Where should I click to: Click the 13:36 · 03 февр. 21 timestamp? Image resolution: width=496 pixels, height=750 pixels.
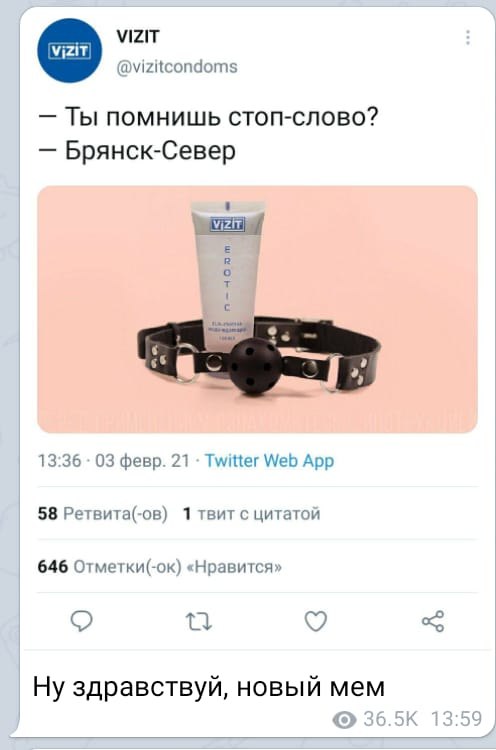coord(114,461)
